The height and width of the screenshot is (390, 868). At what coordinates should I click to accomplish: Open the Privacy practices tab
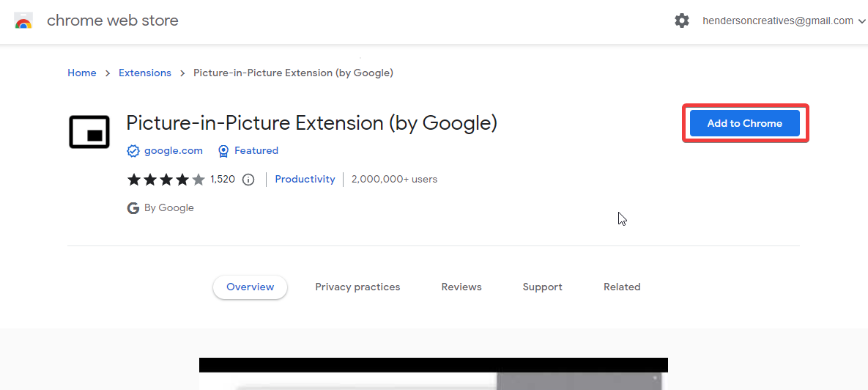[x=357, y=287]
